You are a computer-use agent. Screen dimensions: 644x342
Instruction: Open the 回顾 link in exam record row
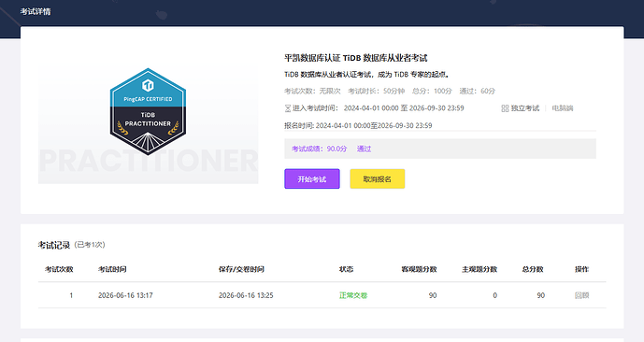click(581, 295)
